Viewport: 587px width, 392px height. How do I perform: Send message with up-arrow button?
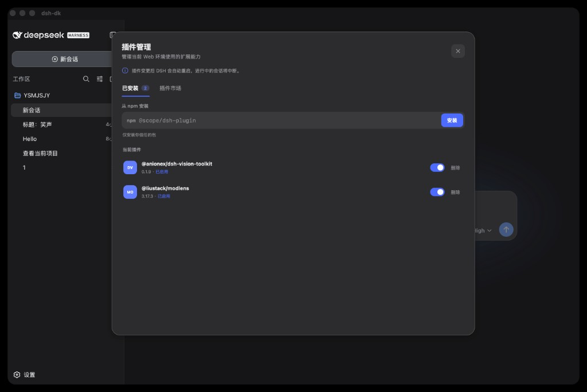point(506,229)
